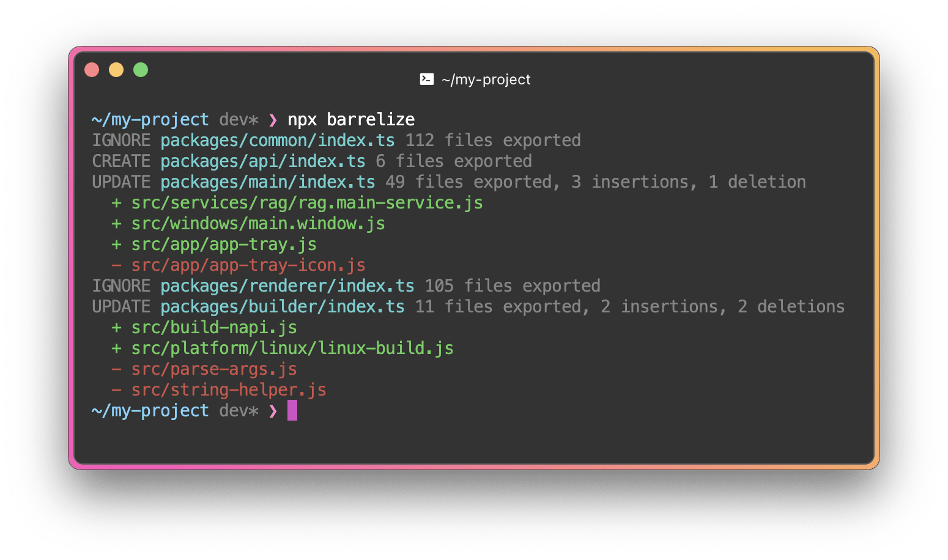This screenshot has height=560, width=948.
Task: Click the '112 files exported' text
Action: pyautogui.click(x=493, y=140)
